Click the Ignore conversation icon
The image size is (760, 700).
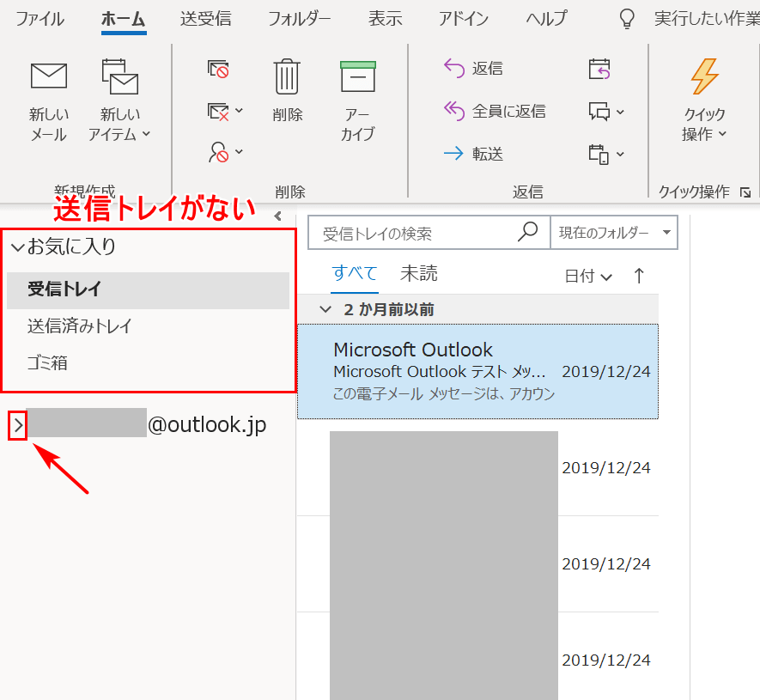tap(218, 69)
